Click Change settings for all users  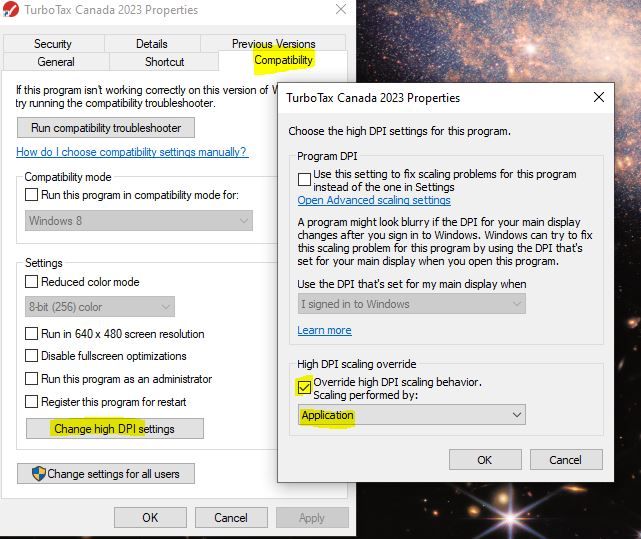[106, 474]
